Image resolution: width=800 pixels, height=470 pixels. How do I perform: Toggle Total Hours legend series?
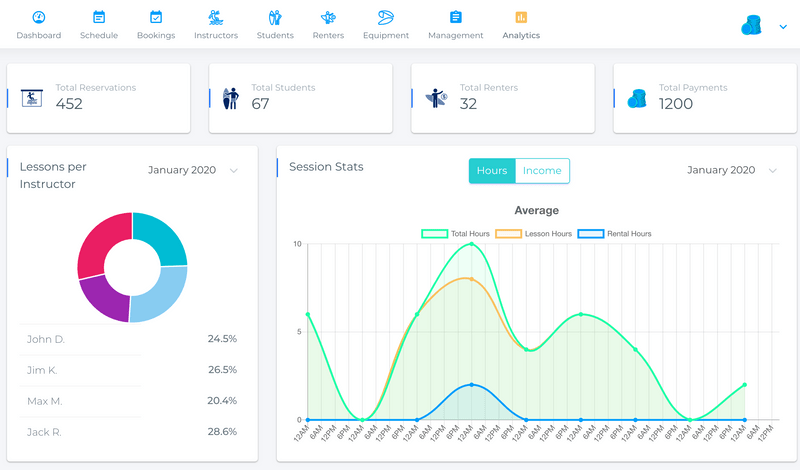(x=456, y=234)
